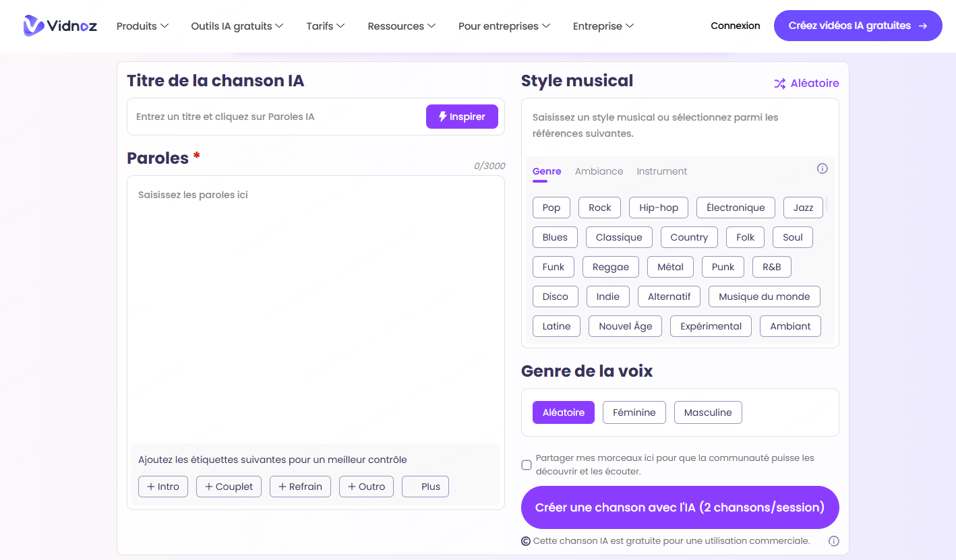Image resolution: width=956 pixels, height=560 pixels.
Task: Click the Plus tags button
Action: point(425,487)
